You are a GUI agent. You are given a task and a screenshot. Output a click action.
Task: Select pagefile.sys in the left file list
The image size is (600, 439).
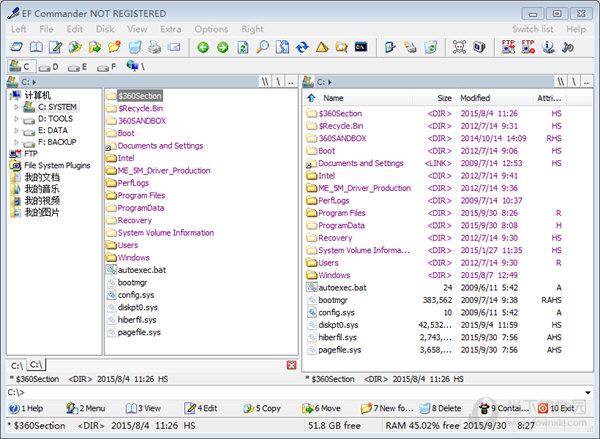134,332
